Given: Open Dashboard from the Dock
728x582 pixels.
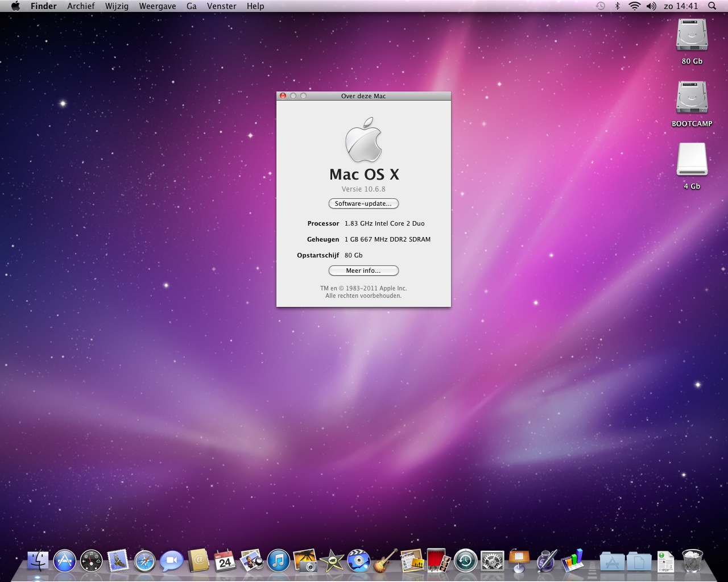Looking at the screenshot, I should [x=91, y=561].
